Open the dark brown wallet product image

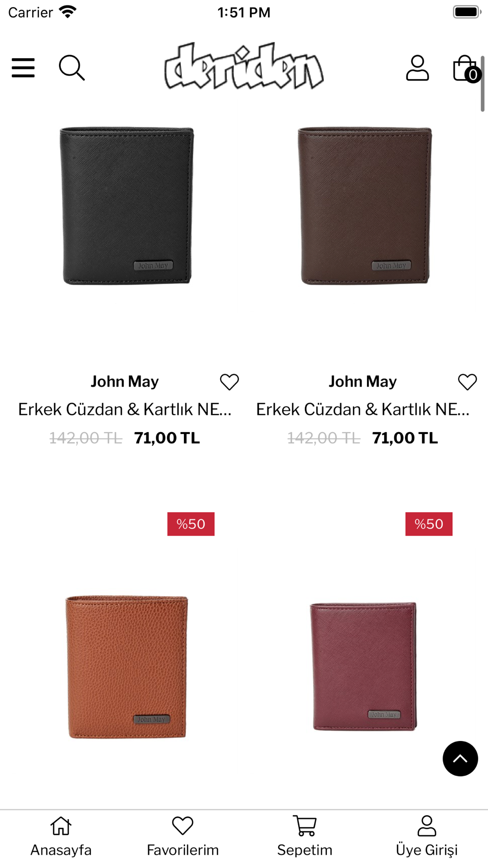pyautogui.click(x=365, y=206)
